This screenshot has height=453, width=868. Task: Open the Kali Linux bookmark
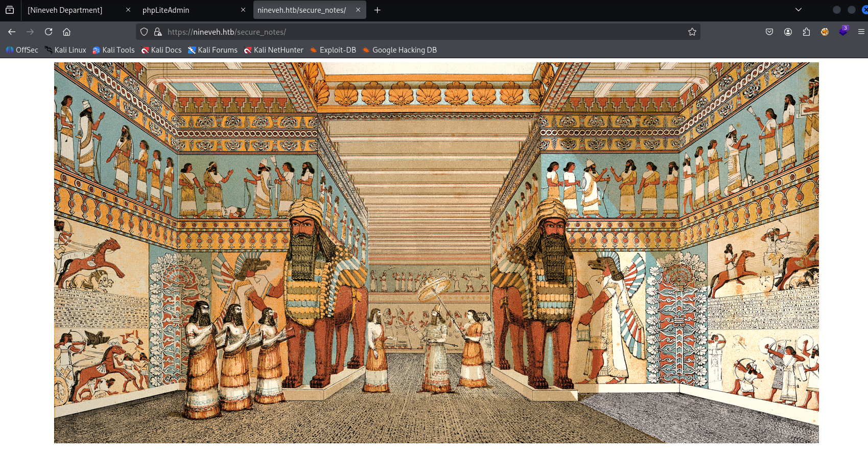pyautogui.click(x=65, y=50)
